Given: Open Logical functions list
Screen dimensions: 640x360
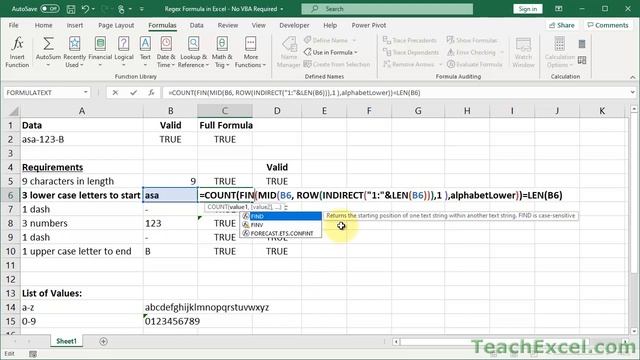Looking at the screenshot, I should [124, 52].
